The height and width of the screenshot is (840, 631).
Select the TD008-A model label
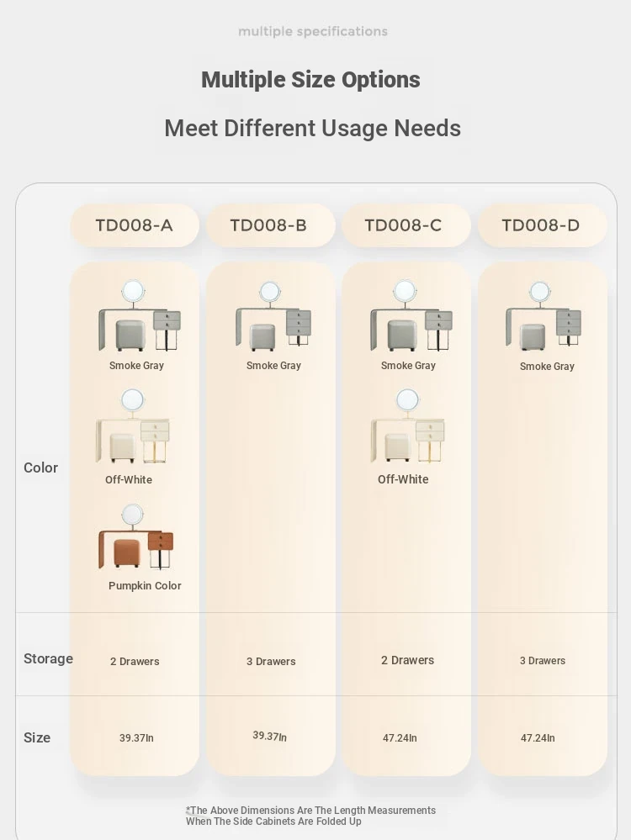pos(135,225)
